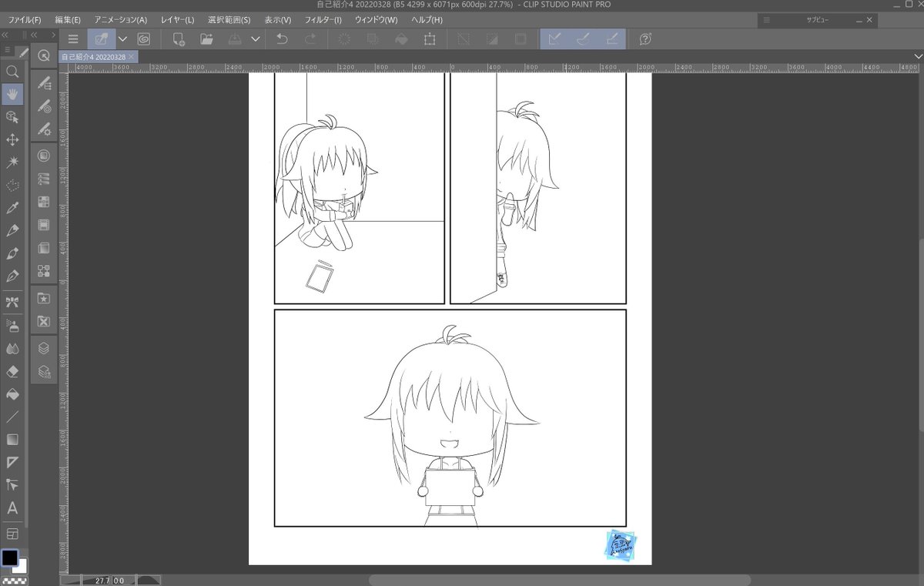Open the Layer Property palette icon

click(x=44, y=372)
